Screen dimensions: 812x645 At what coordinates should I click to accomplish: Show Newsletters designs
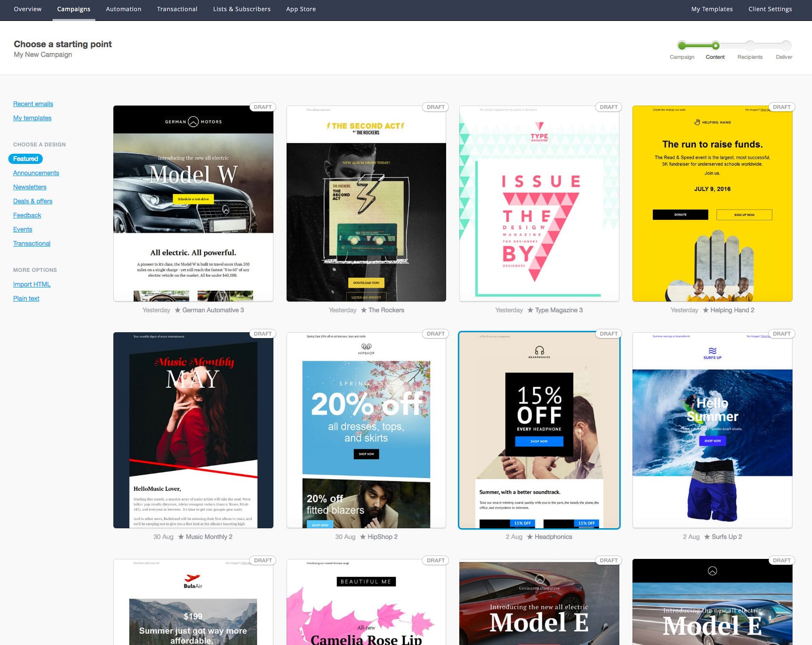(30, 187)
